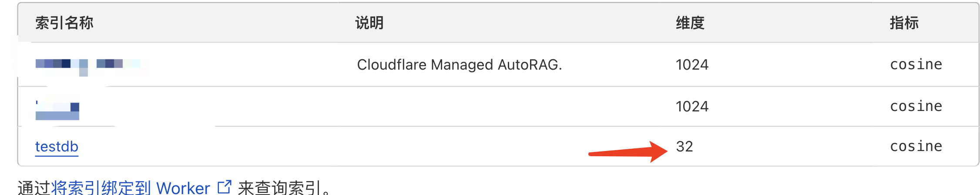Image resolution: width=980 pixels, height=195 pixels.
Task: Click the 指标 column header
Action: click(x=904, y=23)
